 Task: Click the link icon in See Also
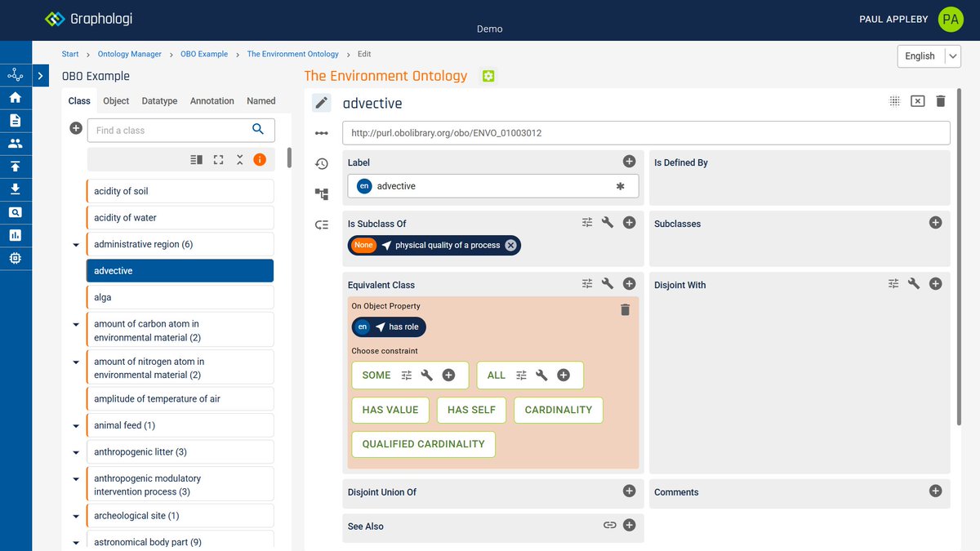click(x=609, y=525)
